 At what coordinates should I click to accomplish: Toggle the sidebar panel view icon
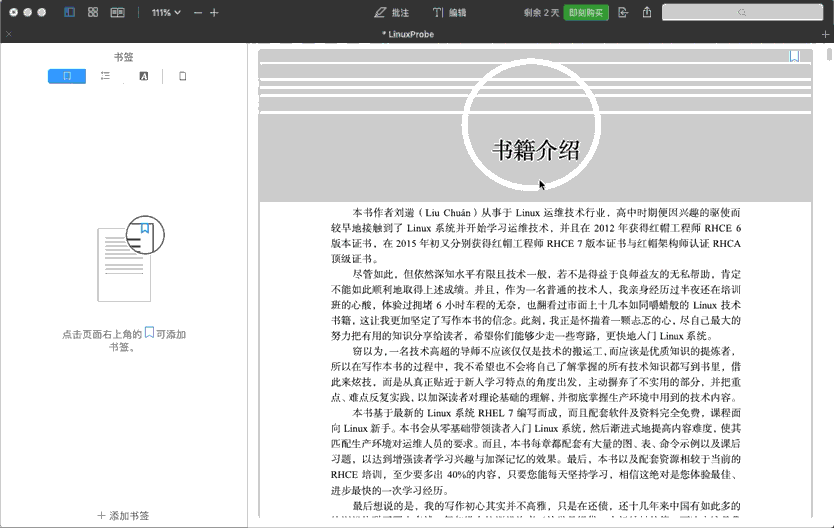coord(70,12)
